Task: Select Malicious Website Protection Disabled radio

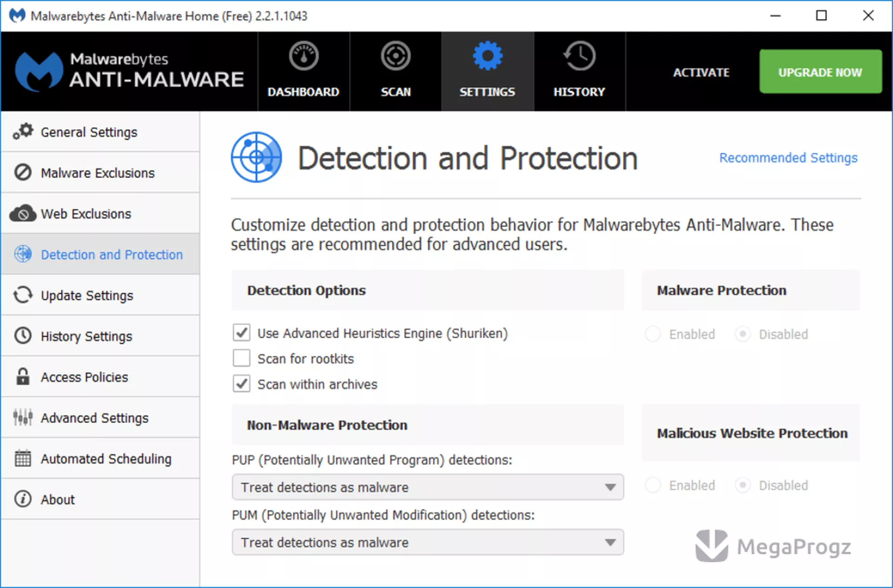Action: pyautogui.click(x=743, y=485)
